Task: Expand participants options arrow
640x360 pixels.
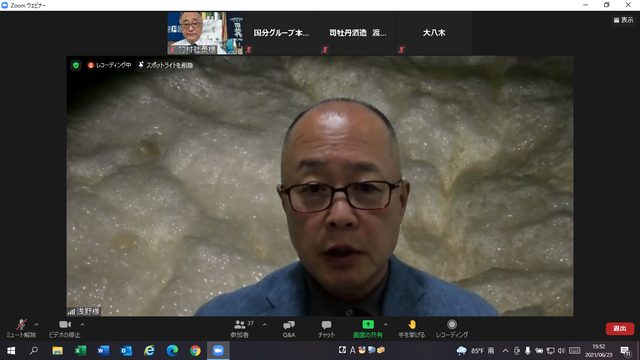Action: click(x=264, y=324)
